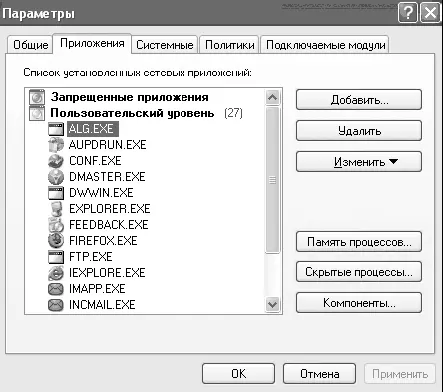Select IMAPP.EXE entry
The width and height of the screenshot is (443, 392).
point(97,289)
